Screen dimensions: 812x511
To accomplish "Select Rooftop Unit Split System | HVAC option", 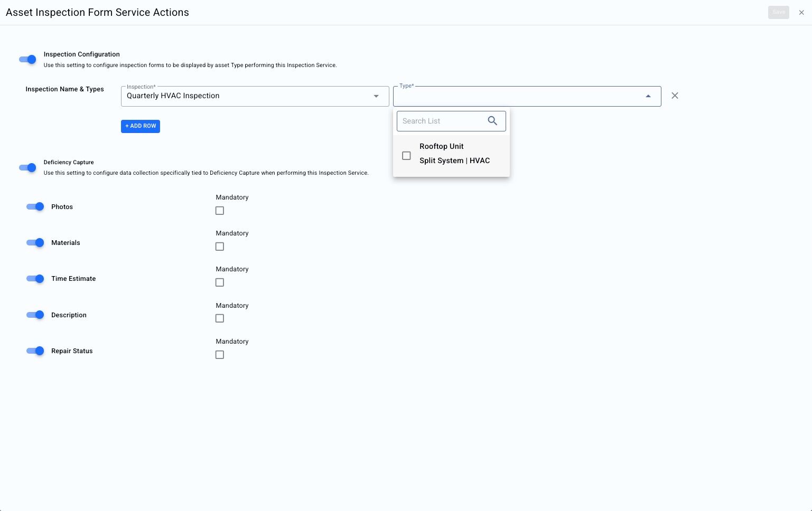I will [454, 154].
